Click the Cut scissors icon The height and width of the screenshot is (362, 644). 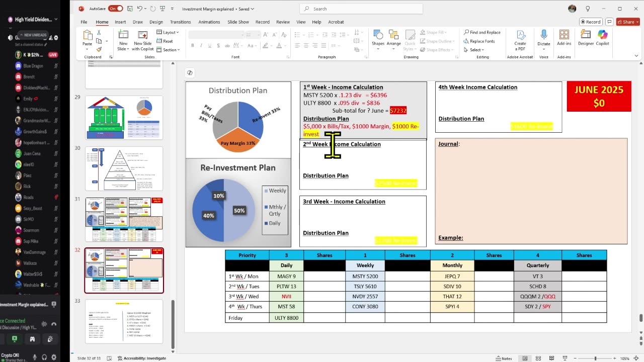tap(99, 32)
